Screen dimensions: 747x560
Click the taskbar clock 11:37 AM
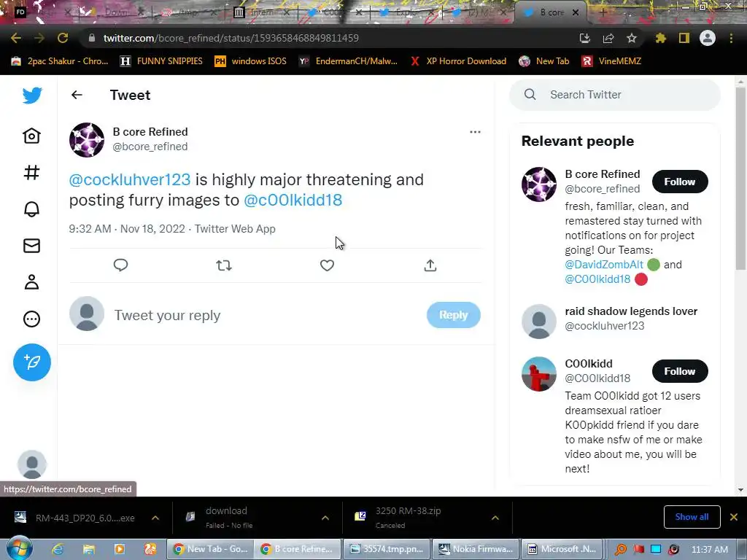[709, 549]
